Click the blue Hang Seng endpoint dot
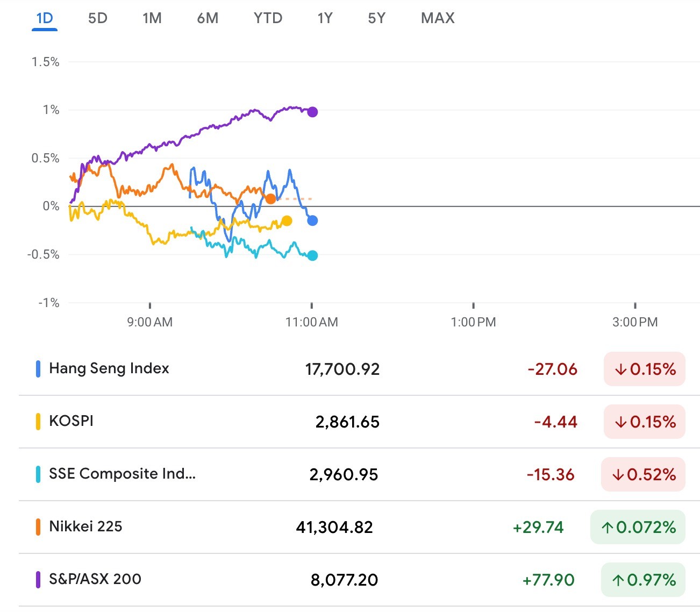Viewport: 700px width, 612px height. click(312, 220)
